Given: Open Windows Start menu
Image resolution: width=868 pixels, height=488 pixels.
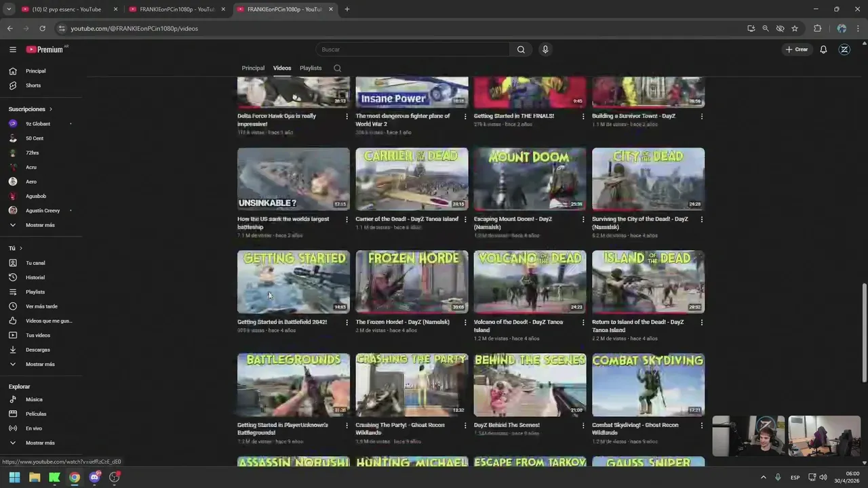Looking at the screenshot, I should (x=14, y=477).
